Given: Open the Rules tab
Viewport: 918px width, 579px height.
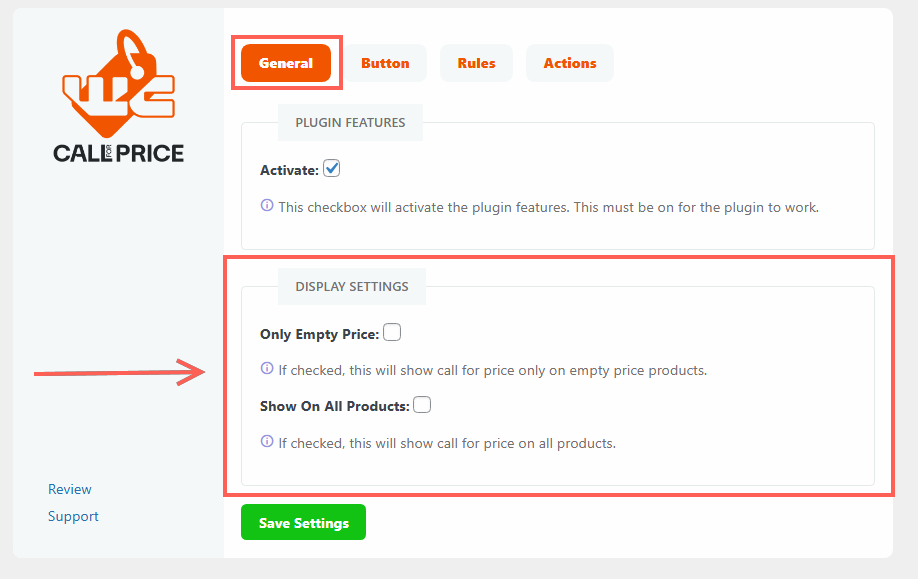Looking at the screenshot, I should pos(477,63).
